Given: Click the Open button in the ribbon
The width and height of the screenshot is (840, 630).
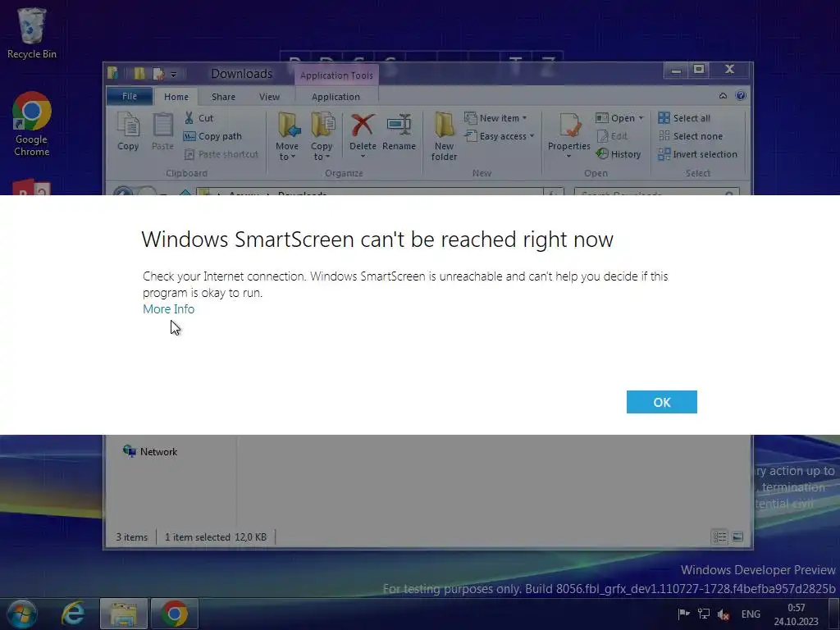Looking at the screenshot, I should pyautogui.click(x=615, y=118).
